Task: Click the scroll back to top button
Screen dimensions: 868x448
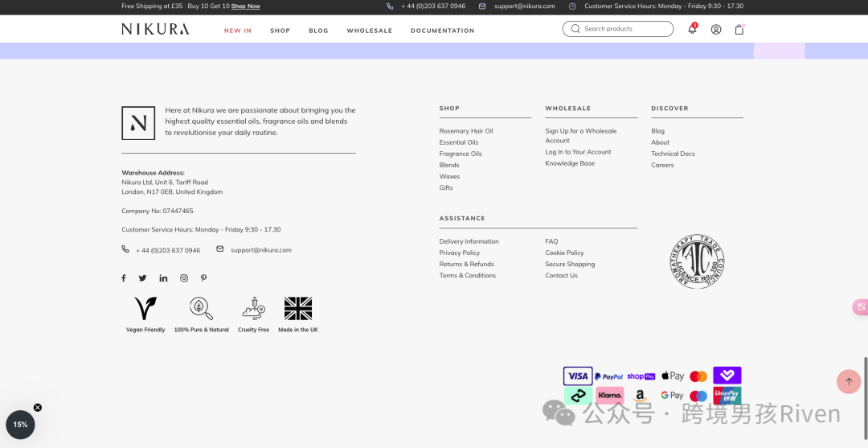Action: pyautogui.click(x=849, y=381)
